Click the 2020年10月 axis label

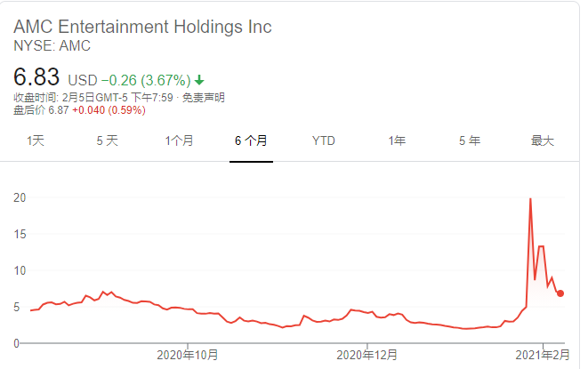188,354
